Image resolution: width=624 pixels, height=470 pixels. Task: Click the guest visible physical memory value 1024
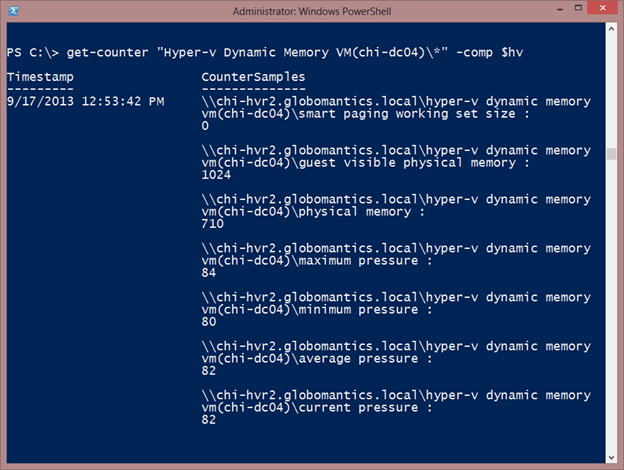tap(216, 175)
